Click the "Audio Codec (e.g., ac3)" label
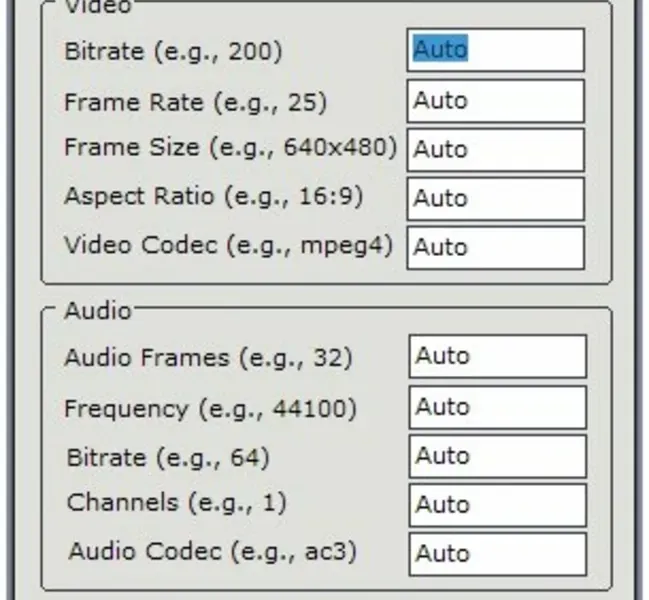 [212, 551]
